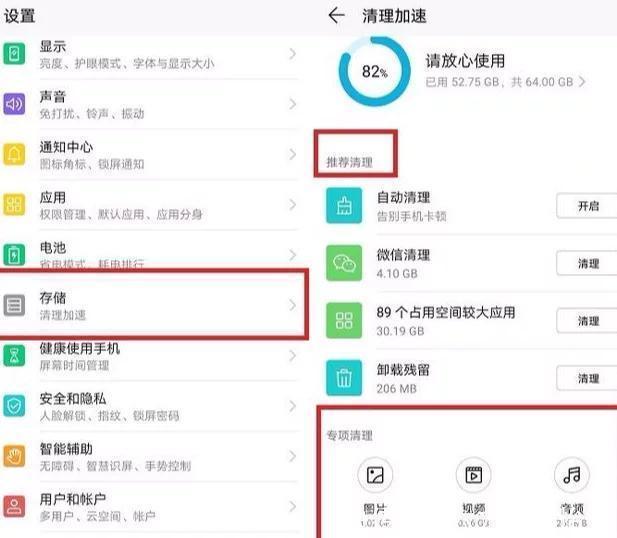Open the 视频 video cleanup icon
The height and width of the screenshot is (538, 617).
(473, 475)
